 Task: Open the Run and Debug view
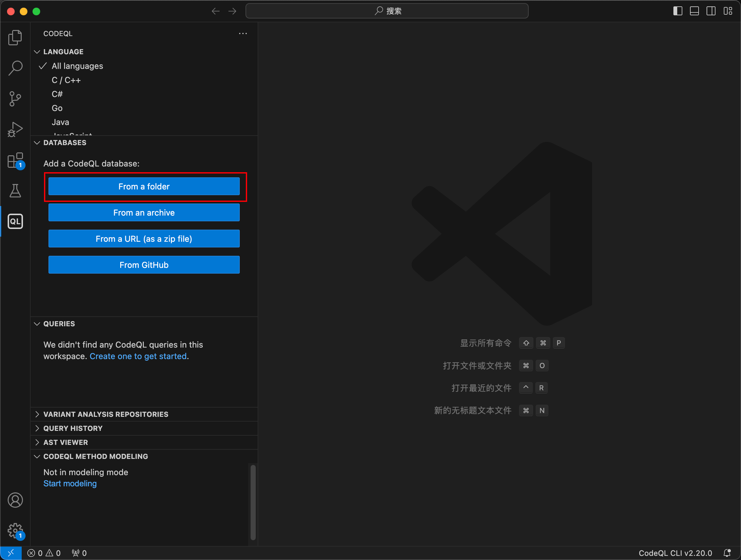click(x=15, y=129)
